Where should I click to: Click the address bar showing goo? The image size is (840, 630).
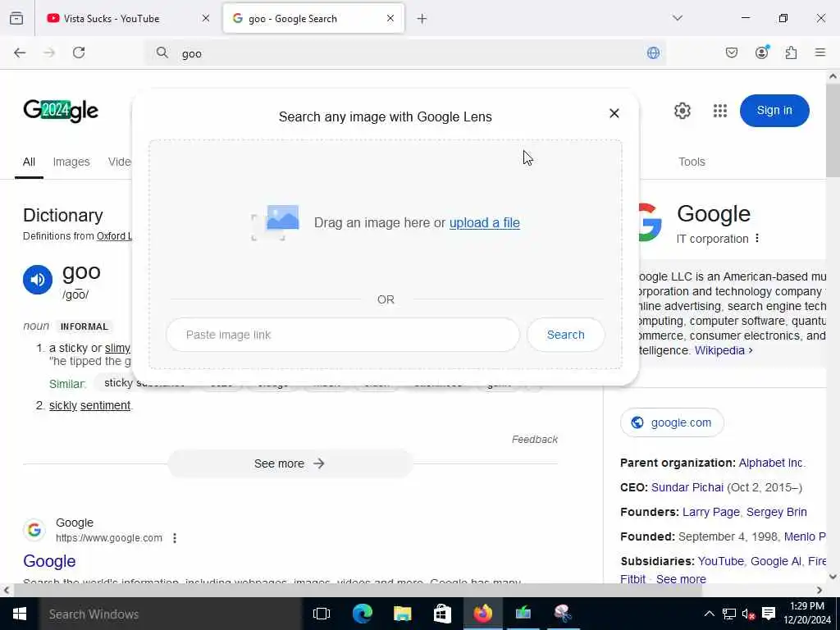coord(404,53)
